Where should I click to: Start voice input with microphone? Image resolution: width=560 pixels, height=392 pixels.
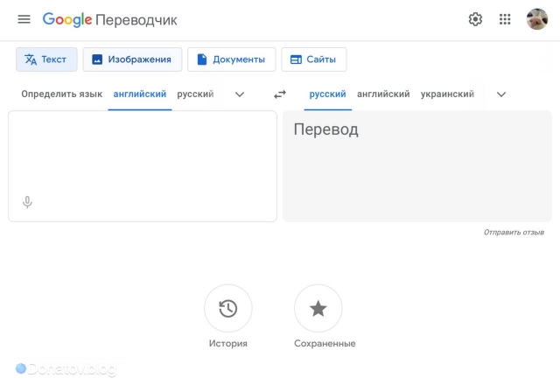click(x=27, y=202)
